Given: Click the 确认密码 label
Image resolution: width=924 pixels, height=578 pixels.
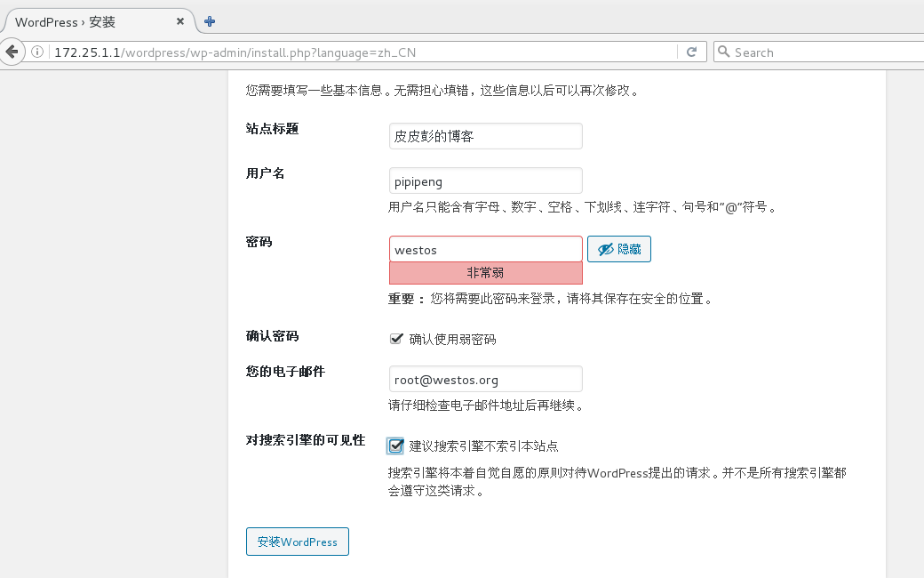Looking at the screenshot, I should coord(272,336).
